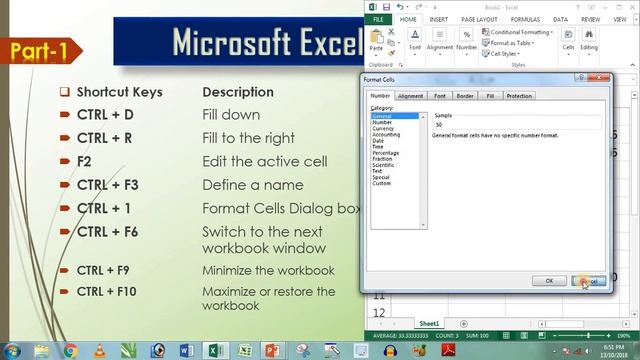The image size is (640, 360).
Task: Open the Cell Styles dropdown
Action: pos(501,53)
